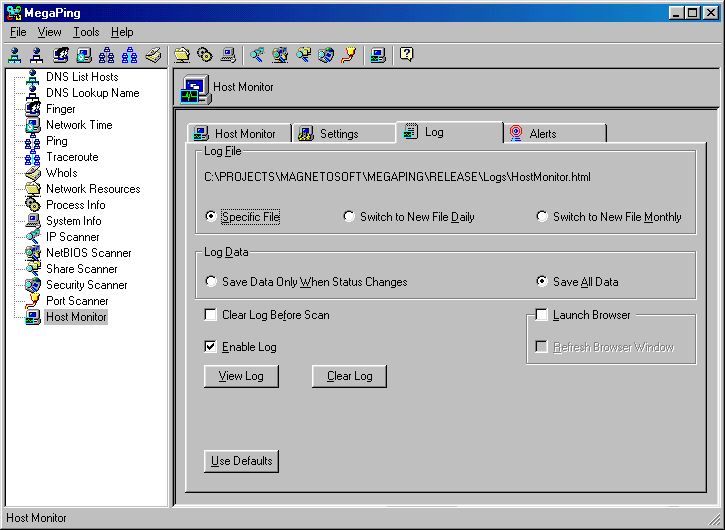725x530 pixels.
Task: Open the File menu
Action: [18, 32]
